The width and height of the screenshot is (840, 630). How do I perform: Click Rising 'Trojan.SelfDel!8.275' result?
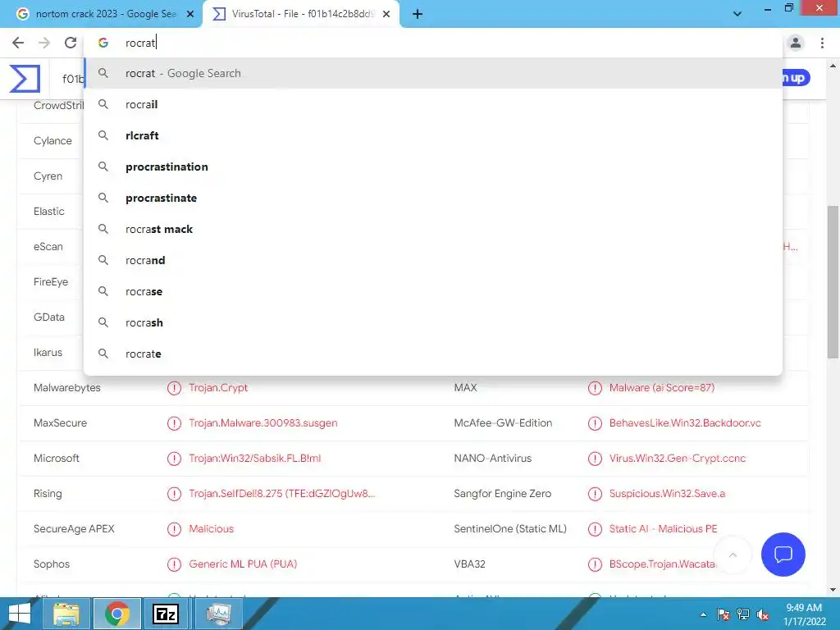[282, 494]
